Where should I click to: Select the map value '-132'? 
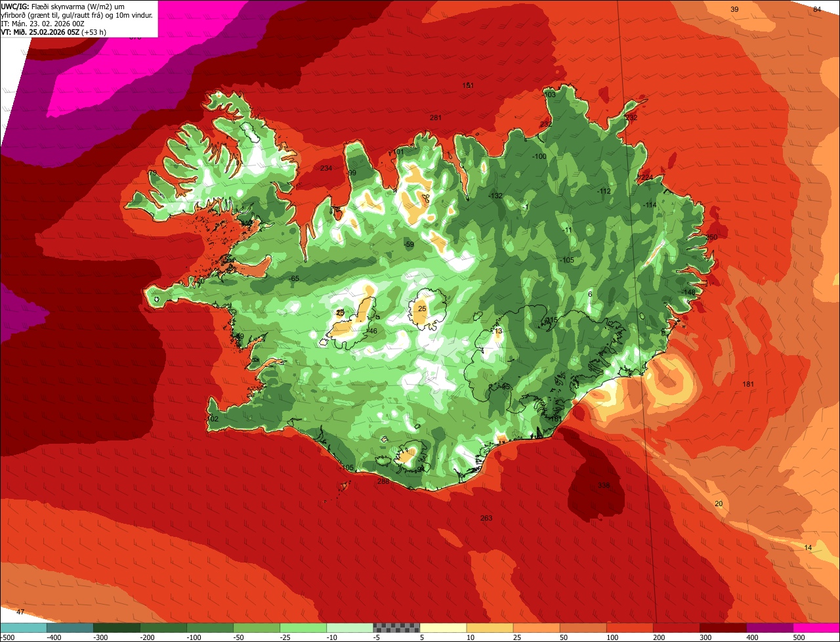(495, 196)
